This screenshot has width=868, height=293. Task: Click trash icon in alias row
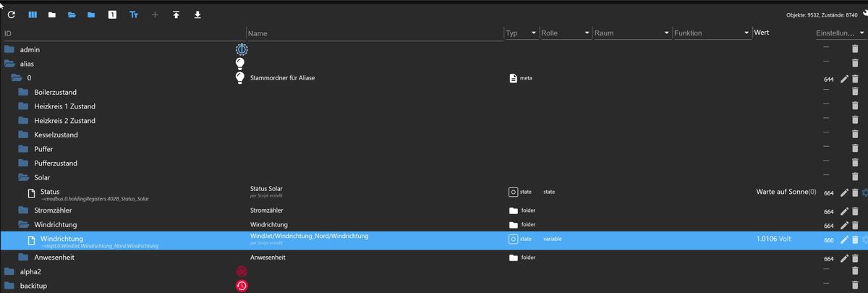coord(855,64)
